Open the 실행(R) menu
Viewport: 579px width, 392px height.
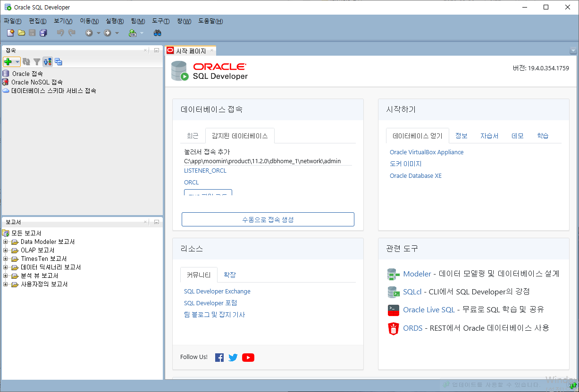coord(115,21)
